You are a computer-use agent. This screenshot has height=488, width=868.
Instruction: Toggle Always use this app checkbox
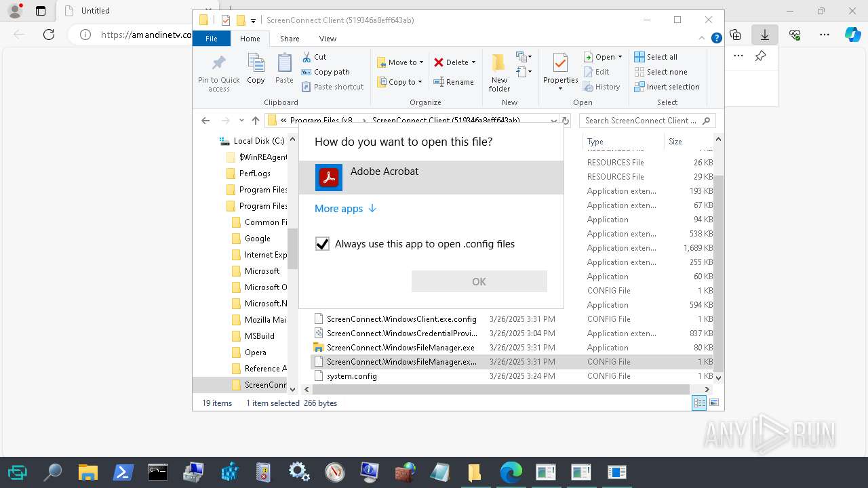coord(322,244)
